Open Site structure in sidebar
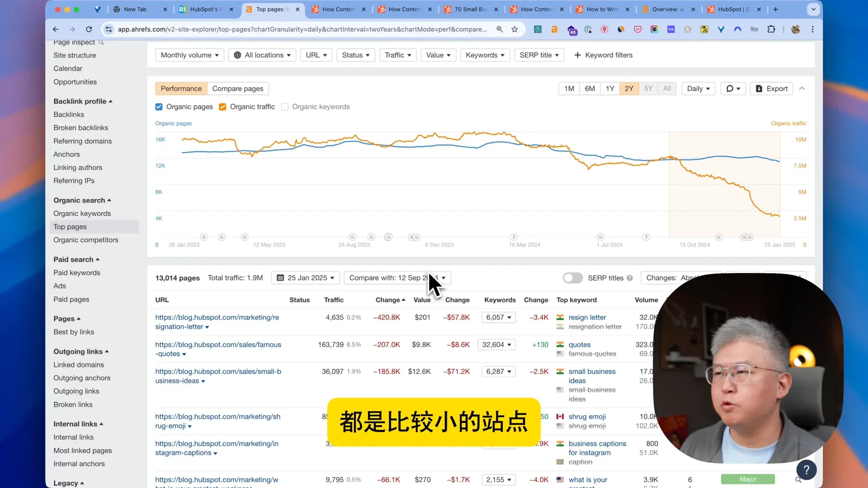This screenshot has height=488, width=868. (x=75, y=55)
